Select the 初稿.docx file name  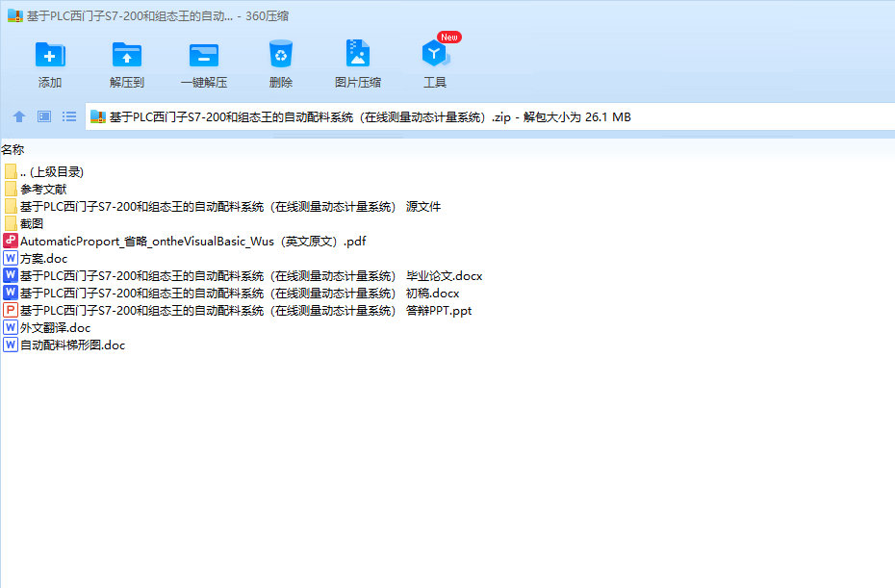[x=240, y=293]
